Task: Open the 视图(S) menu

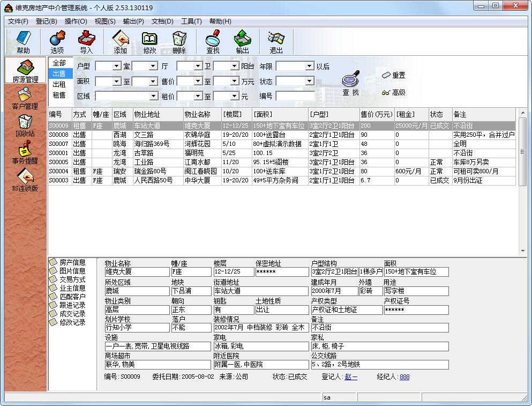Action: [105, 21]
